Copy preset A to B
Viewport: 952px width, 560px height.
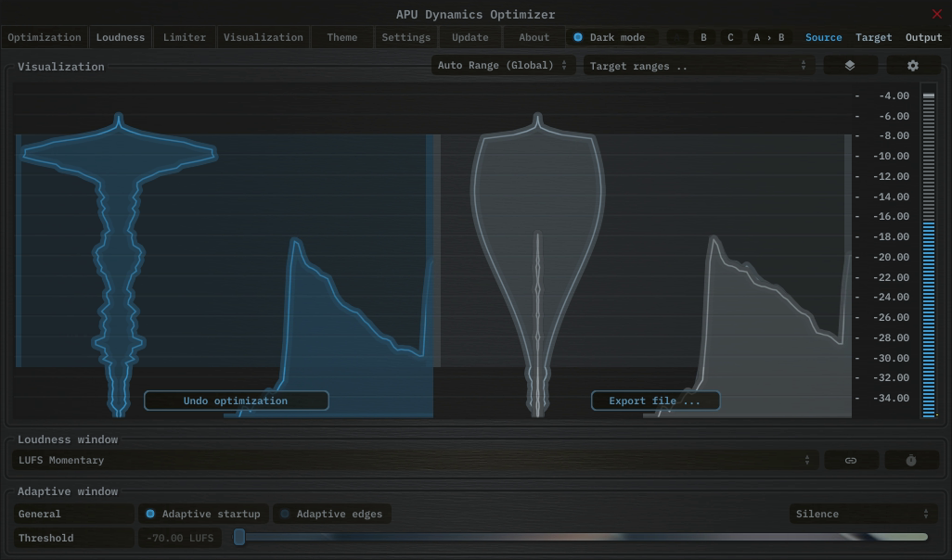[x=768, y=38]
